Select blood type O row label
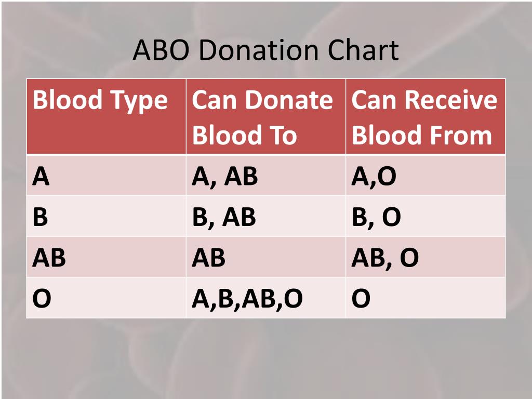The image size is (532, 399). pos(106,298)
